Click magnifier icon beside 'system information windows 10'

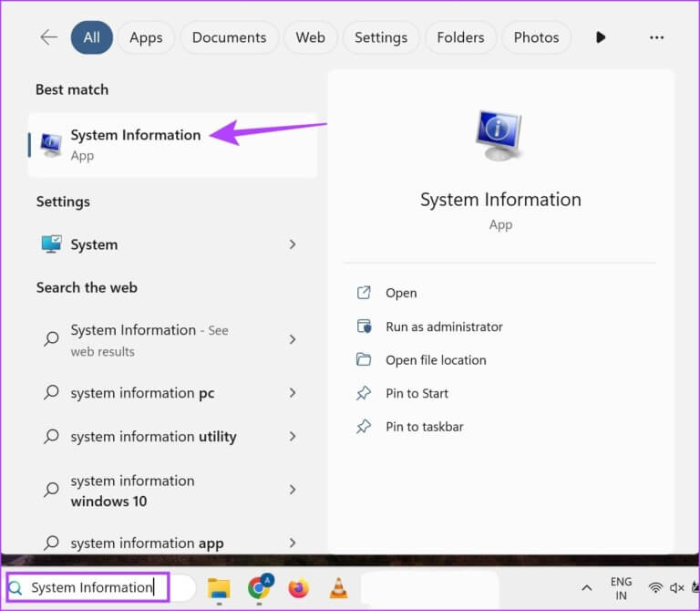(51, 490)
